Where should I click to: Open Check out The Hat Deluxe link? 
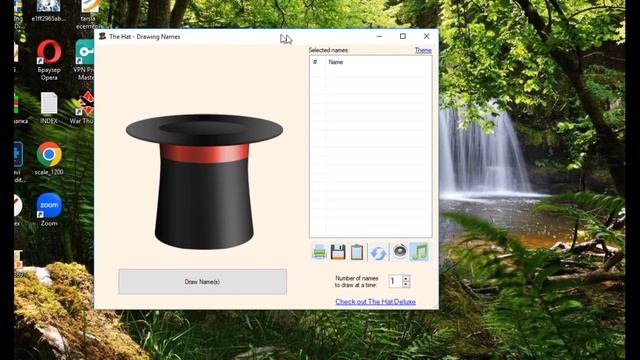click(x=376, y=302)
